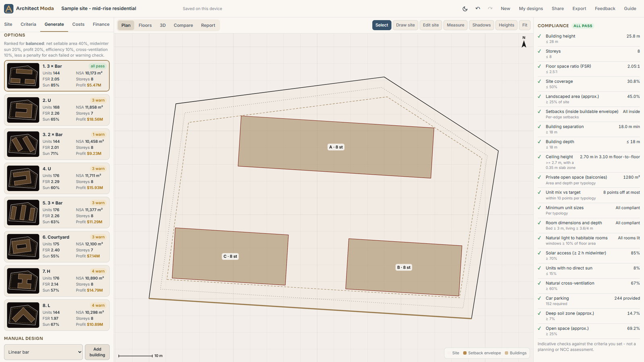Switch to the Criteria tab
Viewport: 644px width, 362px height.
click(x=28, y=25)
